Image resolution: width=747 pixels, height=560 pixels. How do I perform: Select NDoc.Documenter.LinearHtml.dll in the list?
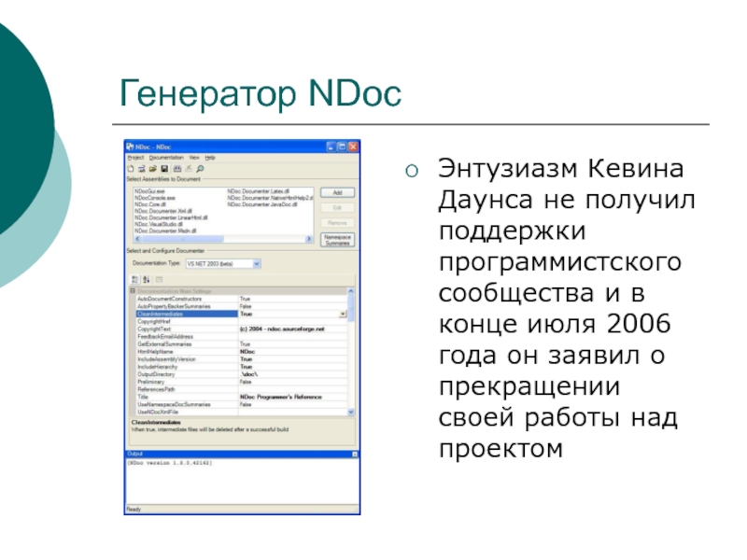(x=171, y=217)
